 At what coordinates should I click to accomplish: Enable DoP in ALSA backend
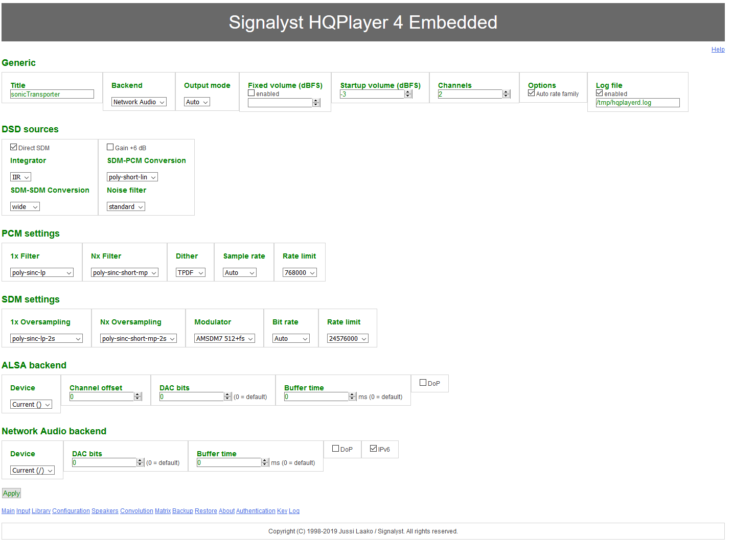coord(423,383)
